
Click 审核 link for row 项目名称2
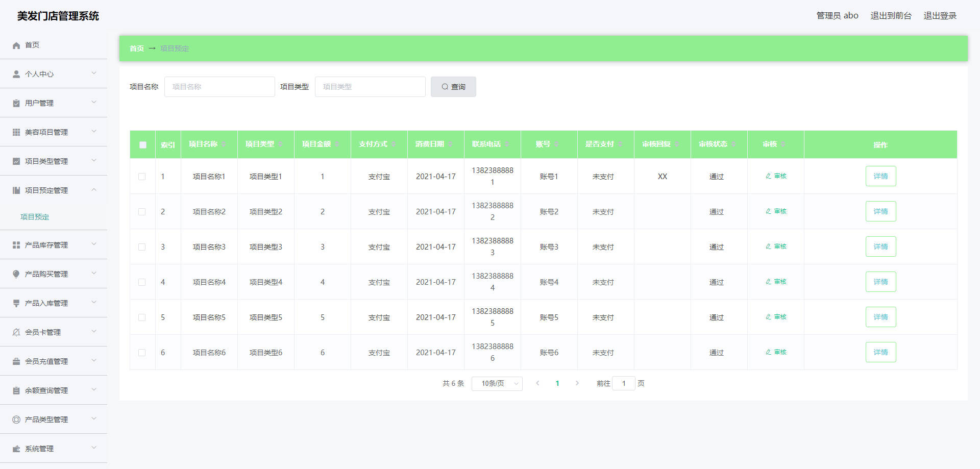coord(776,211)
